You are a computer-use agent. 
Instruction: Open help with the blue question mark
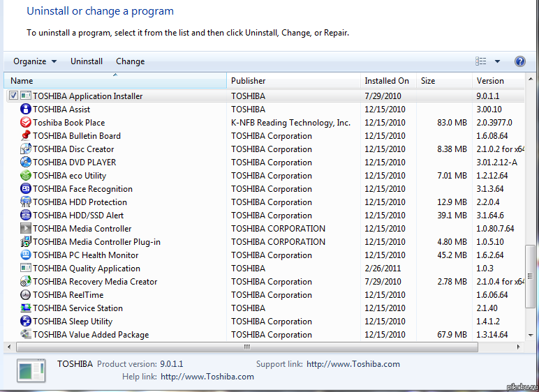[x=520, y=61]
